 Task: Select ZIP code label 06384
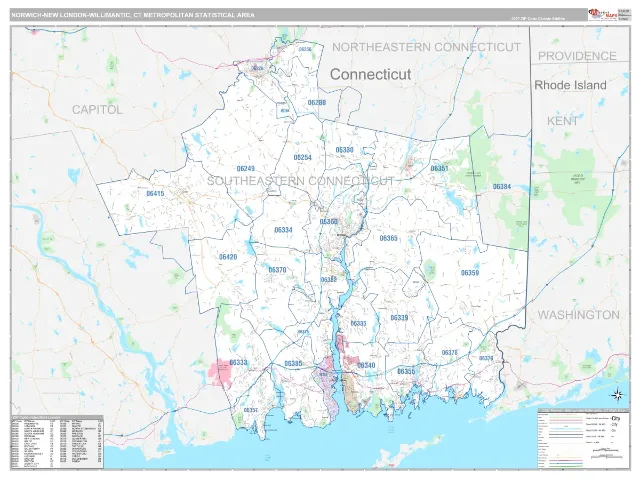pos(502,187)
